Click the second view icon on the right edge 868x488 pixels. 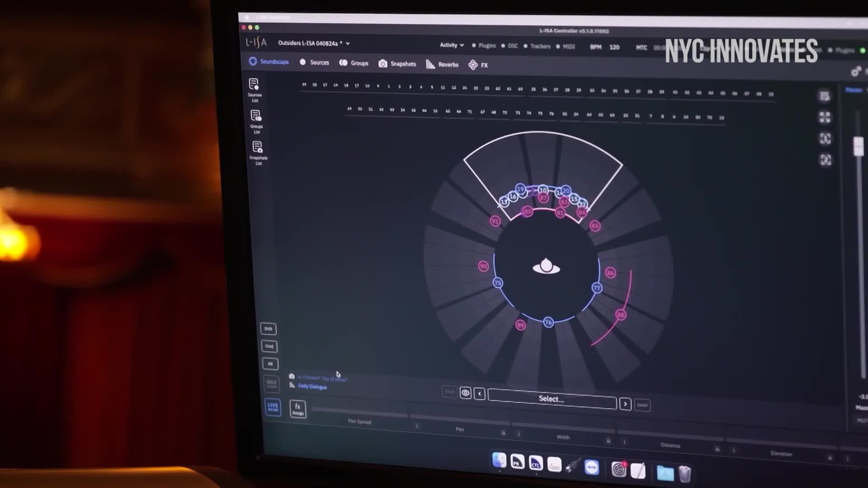click(825, 117)
